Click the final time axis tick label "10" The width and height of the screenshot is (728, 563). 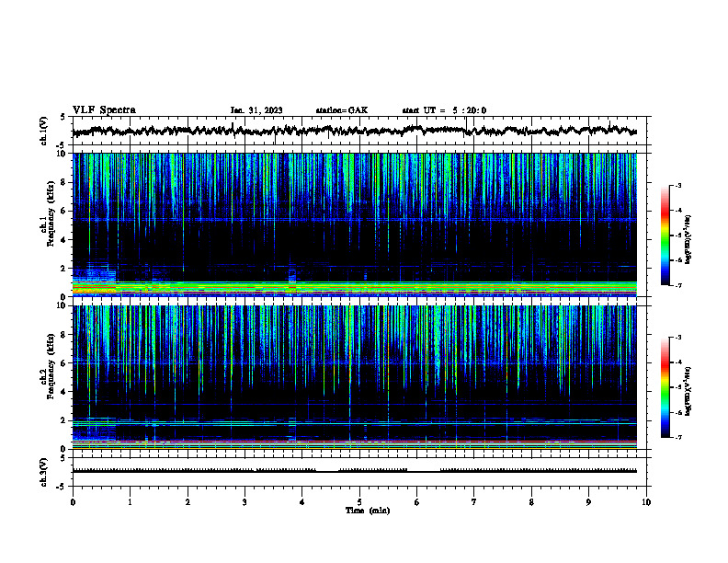(646, 502)
